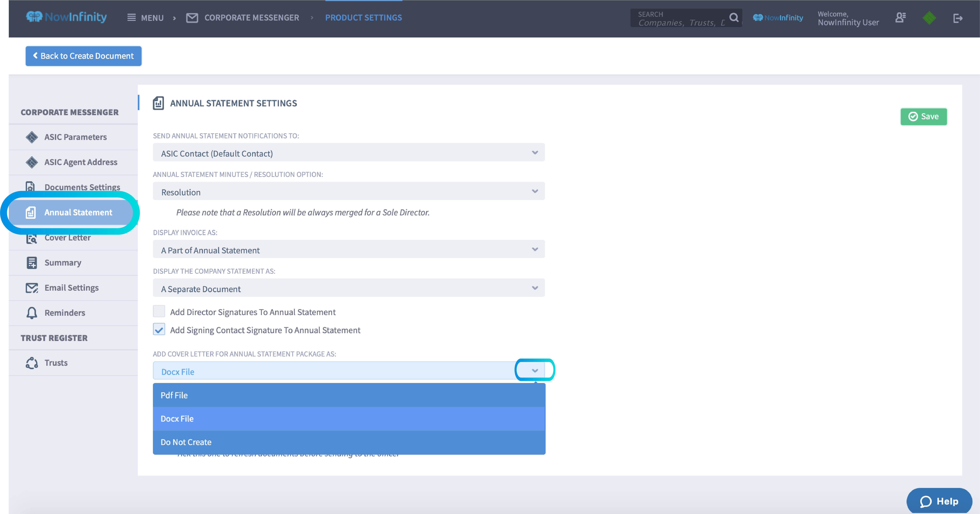This screenshot has width=980, height=514.
Task: Go to Documents Settings section
Action: pyautogui.click(x=73, y=187)
